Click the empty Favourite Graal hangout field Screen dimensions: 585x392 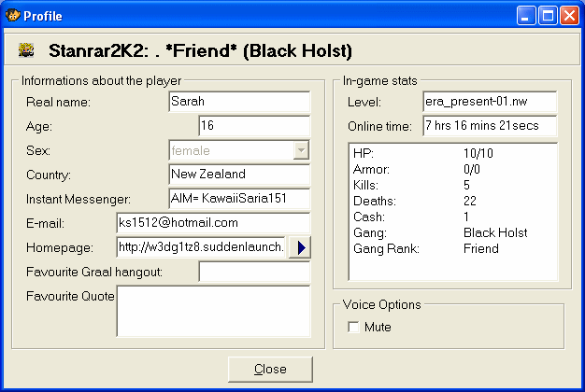point(253,272)
